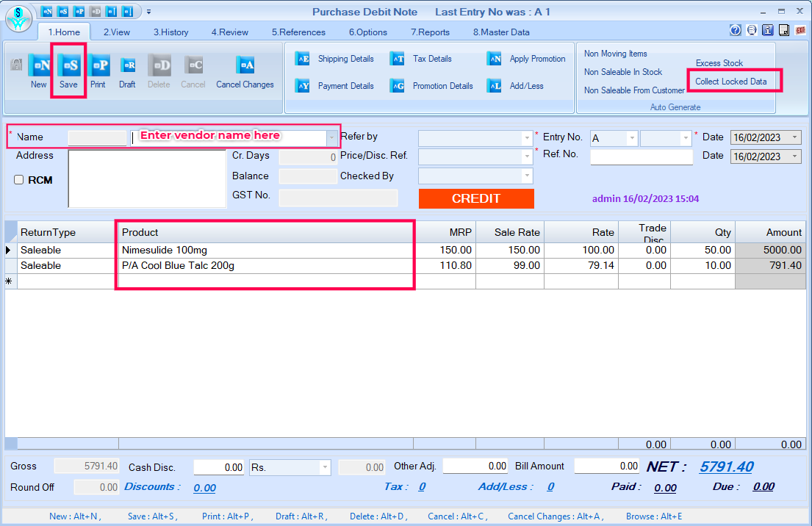Open the 8.Master Data tab
The height and width of the screenshot is (526, 812).
tap(501, 32)
